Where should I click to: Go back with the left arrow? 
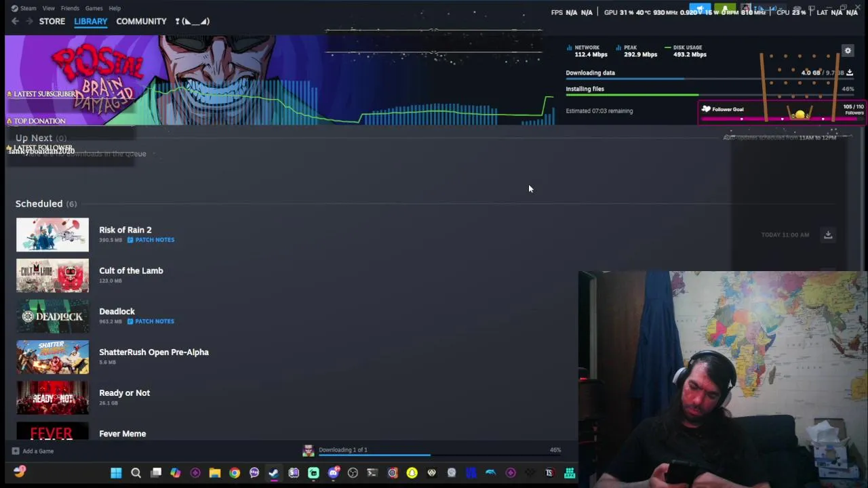tap(15, 22)
